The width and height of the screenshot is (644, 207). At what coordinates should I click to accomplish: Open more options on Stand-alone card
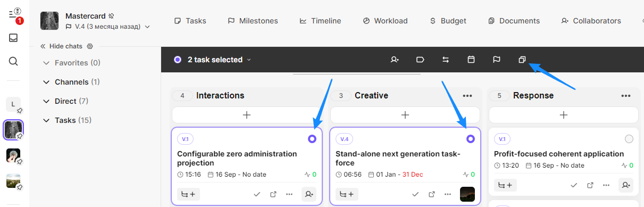click(x=448, y=194)
